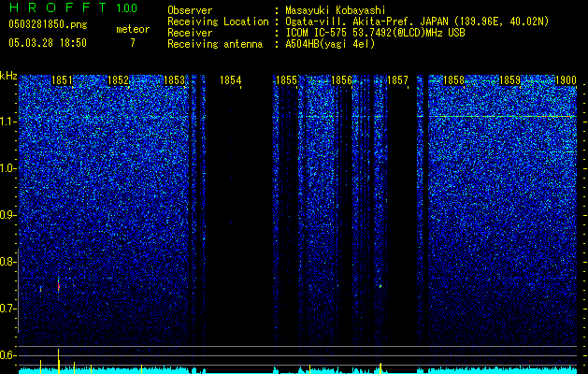Click the 0.6 kHz axis label
The width and height of the screenshot is (588, 374).
point(7,355)
